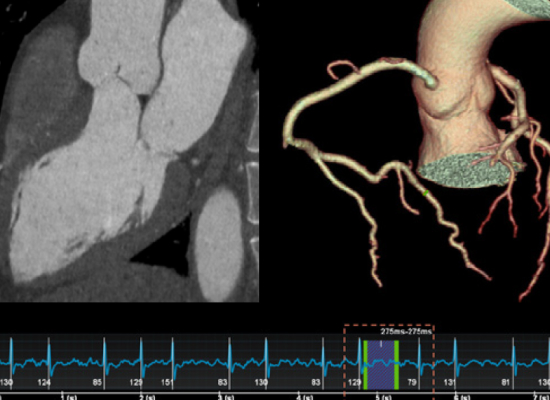Click the descending aorta in the CT image

[x=219, y=244]
